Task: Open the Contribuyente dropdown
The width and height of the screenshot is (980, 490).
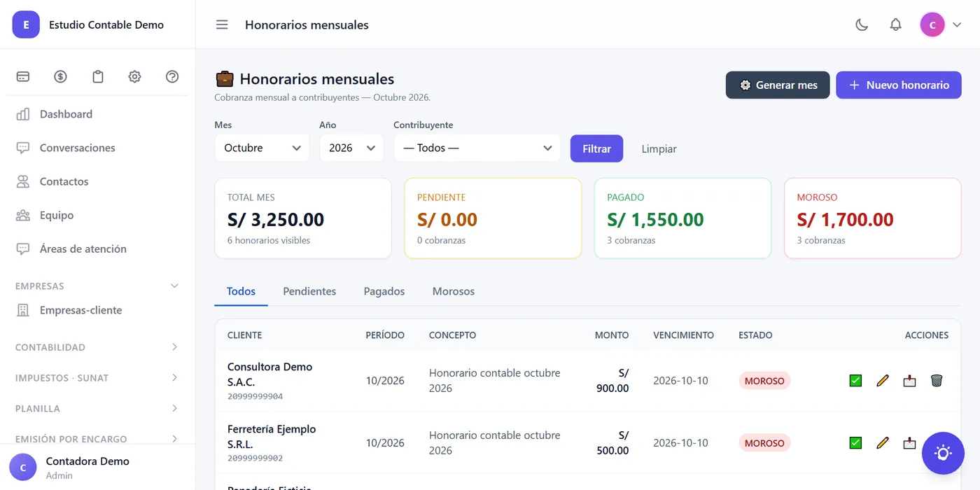Action: (477, 148)
